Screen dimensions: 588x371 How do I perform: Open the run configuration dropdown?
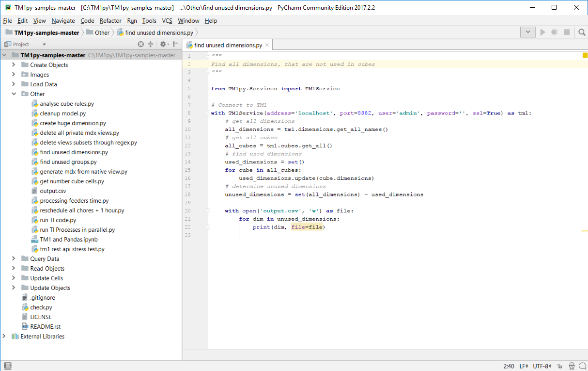pos(527,32)
